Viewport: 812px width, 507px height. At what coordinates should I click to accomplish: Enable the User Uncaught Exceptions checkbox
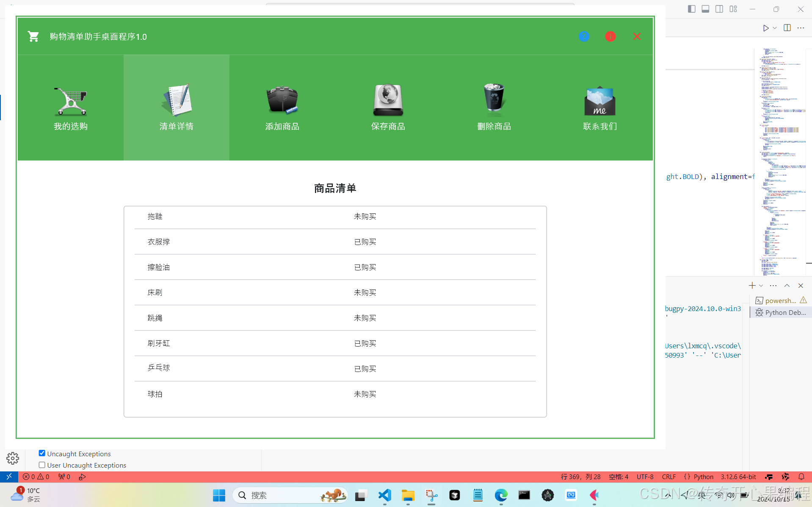pyautogui.click(x=42, y=465)
